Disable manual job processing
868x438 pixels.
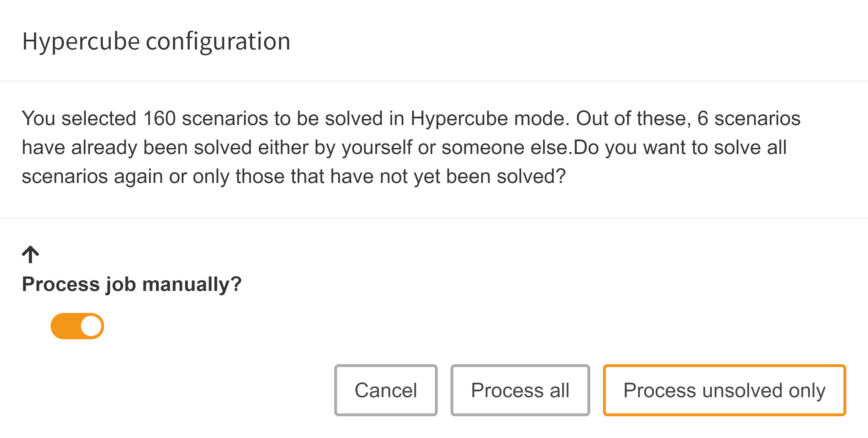[x=77, y=326]
